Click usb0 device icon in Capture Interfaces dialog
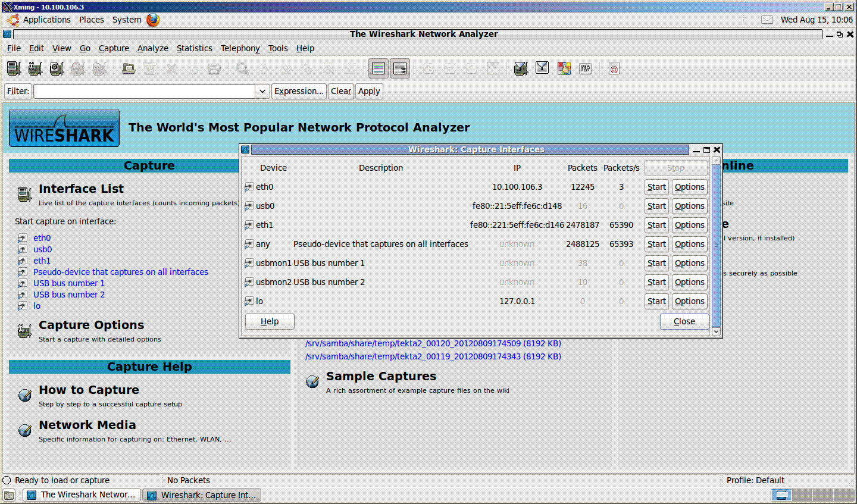Screen dimensions: 857x504 coord(249,206)
